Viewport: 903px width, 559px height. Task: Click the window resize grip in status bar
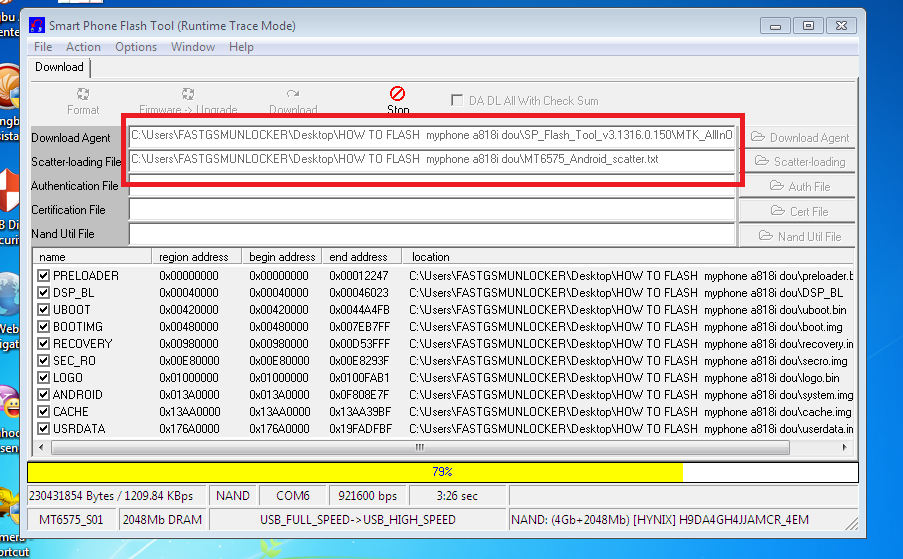[x=852, y=523]
